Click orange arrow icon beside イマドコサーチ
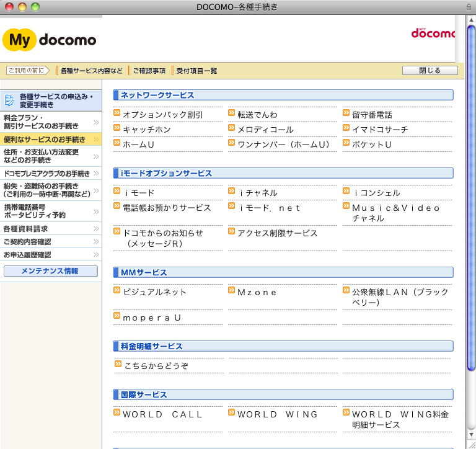This screenshot has width=476, height=449. (346, 128)
